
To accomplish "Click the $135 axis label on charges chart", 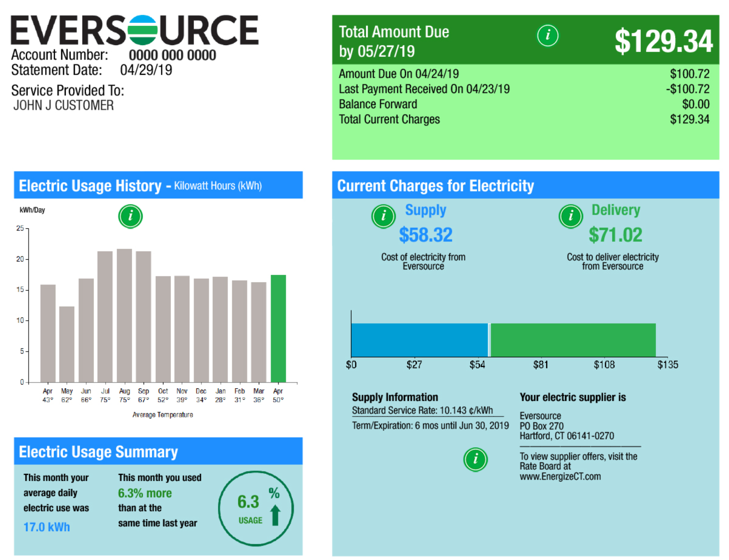I will coord(667,365).
